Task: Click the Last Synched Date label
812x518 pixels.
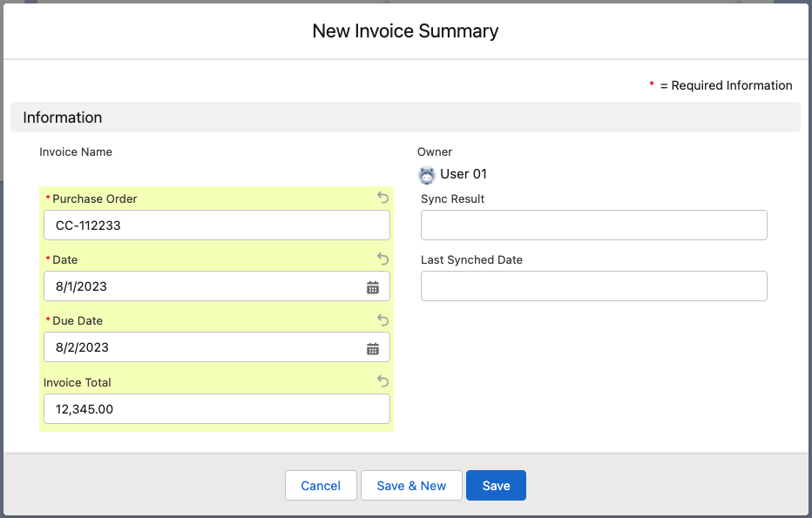Action: [471, 259]
